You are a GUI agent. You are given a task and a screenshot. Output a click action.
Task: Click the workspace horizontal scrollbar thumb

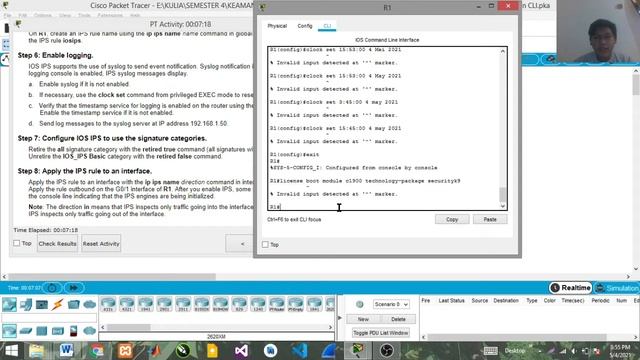click(x=112, y=276)
